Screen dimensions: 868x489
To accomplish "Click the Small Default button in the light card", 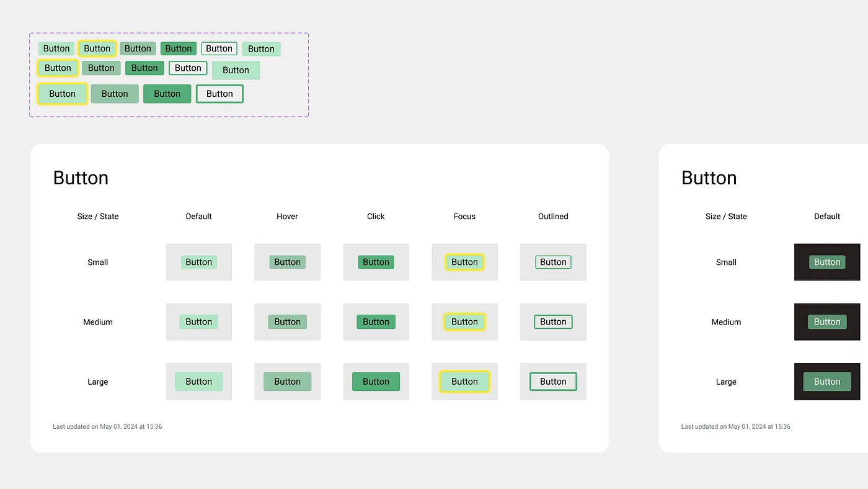I will [x=198, y=262].
